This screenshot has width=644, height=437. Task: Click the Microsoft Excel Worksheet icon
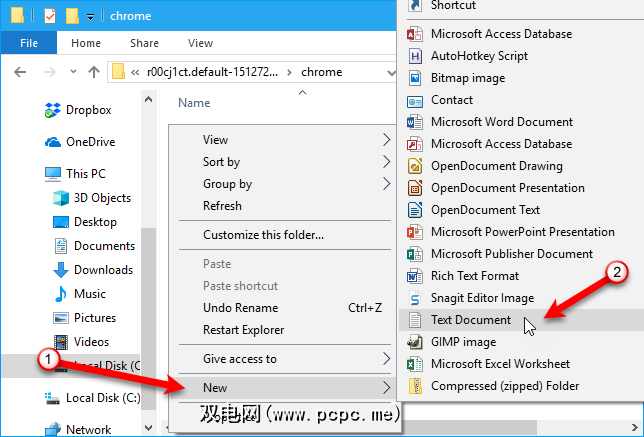[416, 364]
